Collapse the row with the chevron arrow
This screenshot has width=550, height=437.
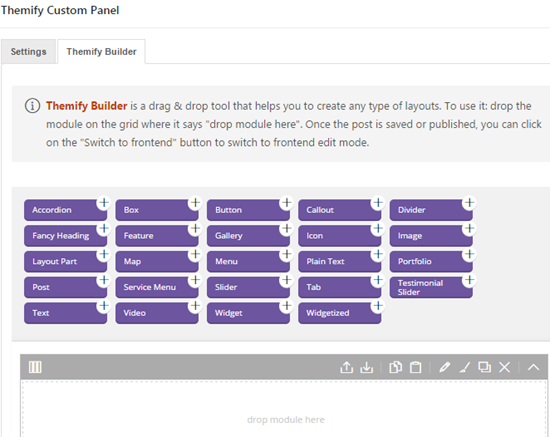(534, 367)
